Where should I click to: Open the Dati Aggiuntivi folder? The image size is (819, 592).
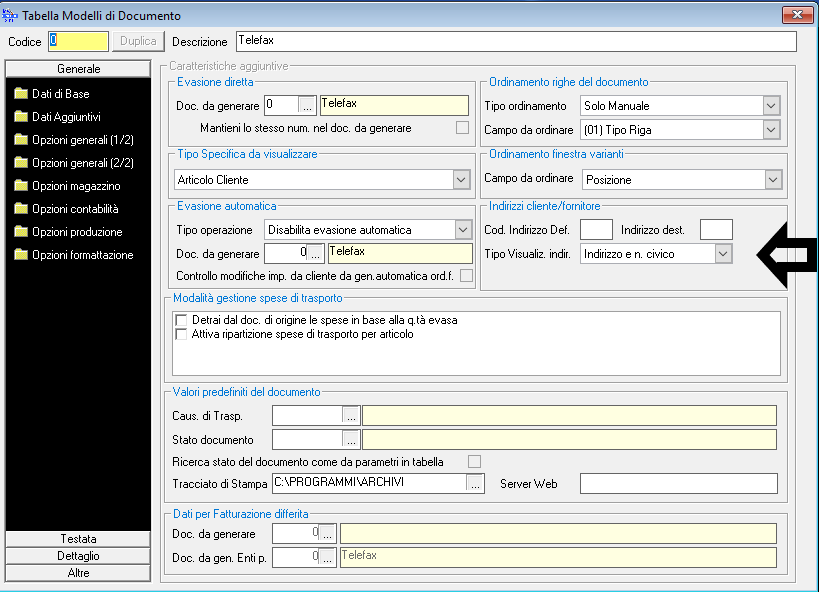click(x=57, y=117)
